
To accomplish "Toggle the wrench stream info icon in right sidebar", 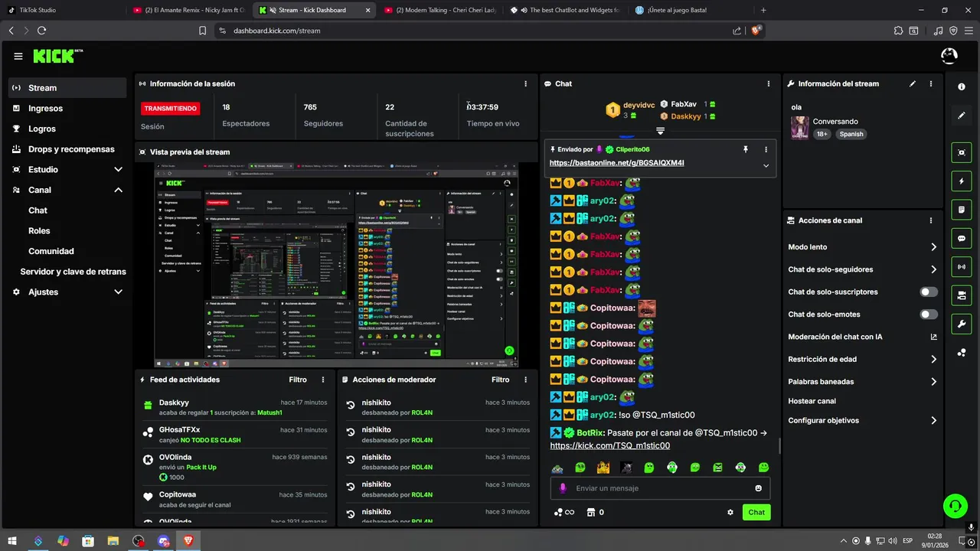I will 962,324.
